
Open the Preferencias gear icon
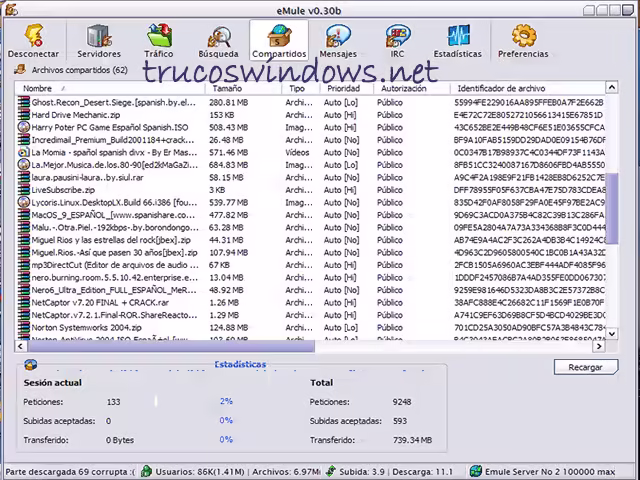point(523,36)
